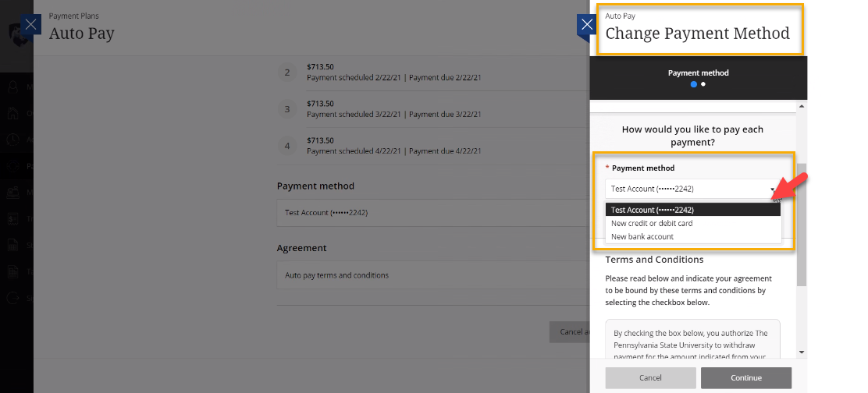Open Auto pay terms and conditions row
The width and height of the screenshot is (868, 393).
click(433, 275)
